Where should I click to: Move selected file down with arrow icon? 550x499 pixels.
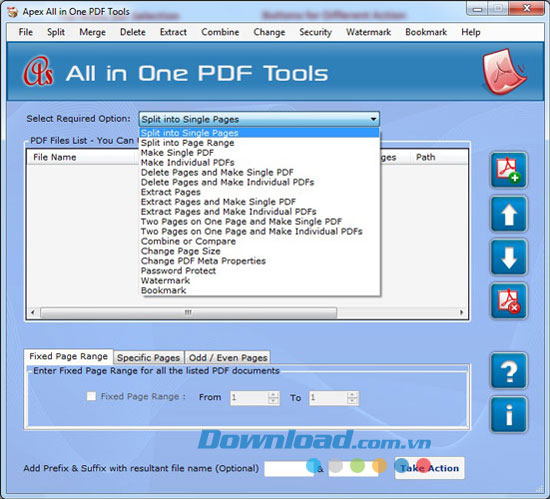pos(508,257)
